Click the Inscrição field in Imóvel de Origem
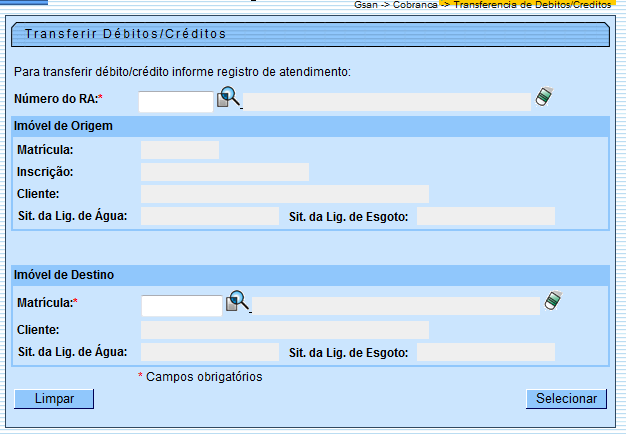The height and width of the screenshot is (434, 626). point(225,172)
